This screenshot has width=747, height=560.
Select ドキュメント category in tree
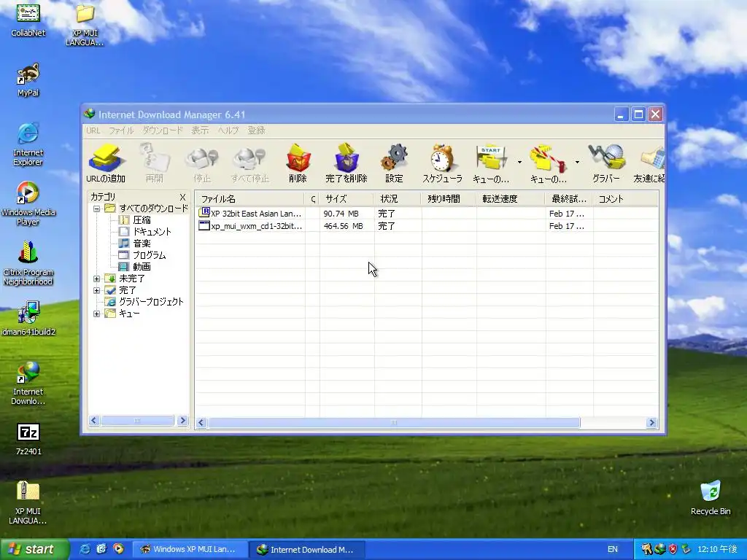click(152, 232)
